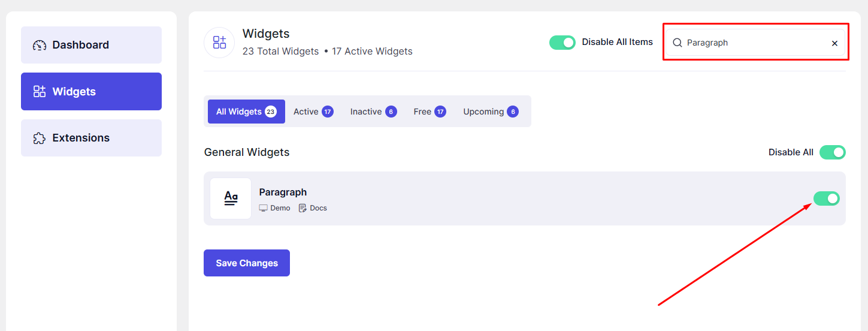The height and width of the screenshot is (331, 868).
Task: Switch to the Active tab
Action: 313,112
